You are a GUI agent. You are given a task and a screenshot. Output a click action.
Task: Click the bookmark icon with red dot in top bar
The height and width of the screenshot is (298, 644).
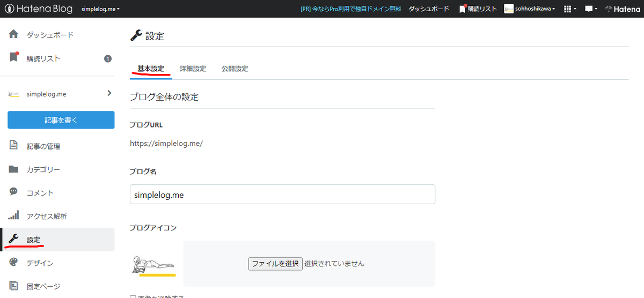pyautogui.click(x=462, y=9)
